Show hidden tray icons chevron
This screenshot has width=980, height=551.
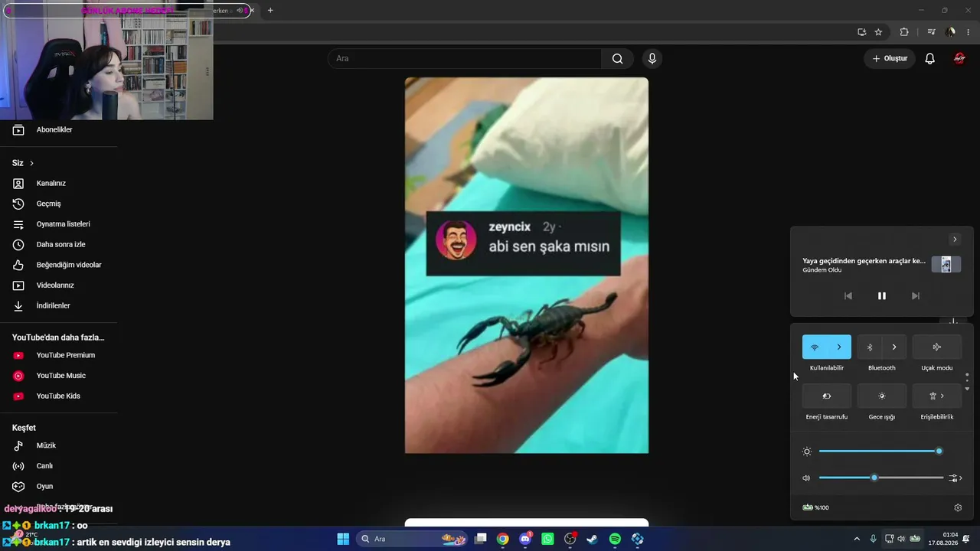point(857,539)
